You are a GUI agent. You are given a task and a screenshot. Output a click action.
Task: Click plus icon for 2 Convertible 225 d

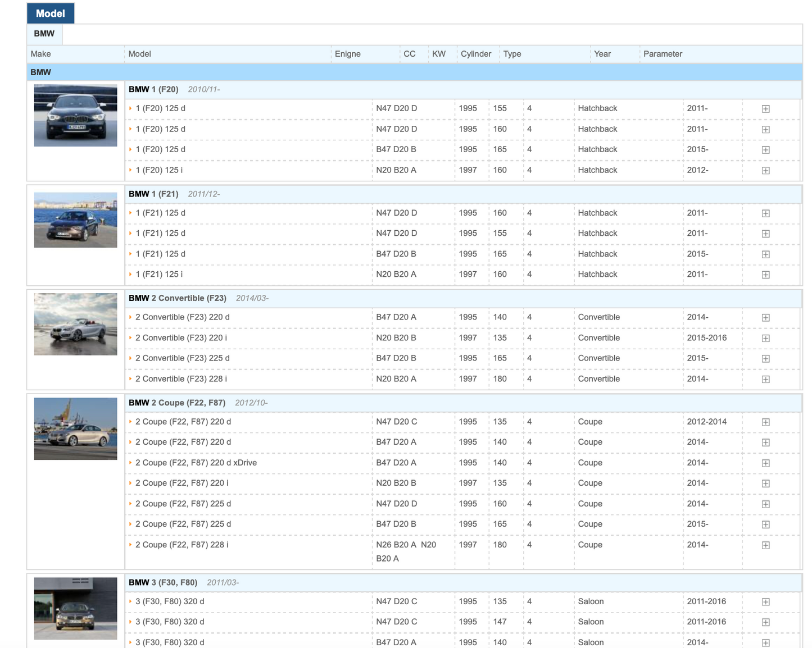pyautogui.click(x=765, y=359)
